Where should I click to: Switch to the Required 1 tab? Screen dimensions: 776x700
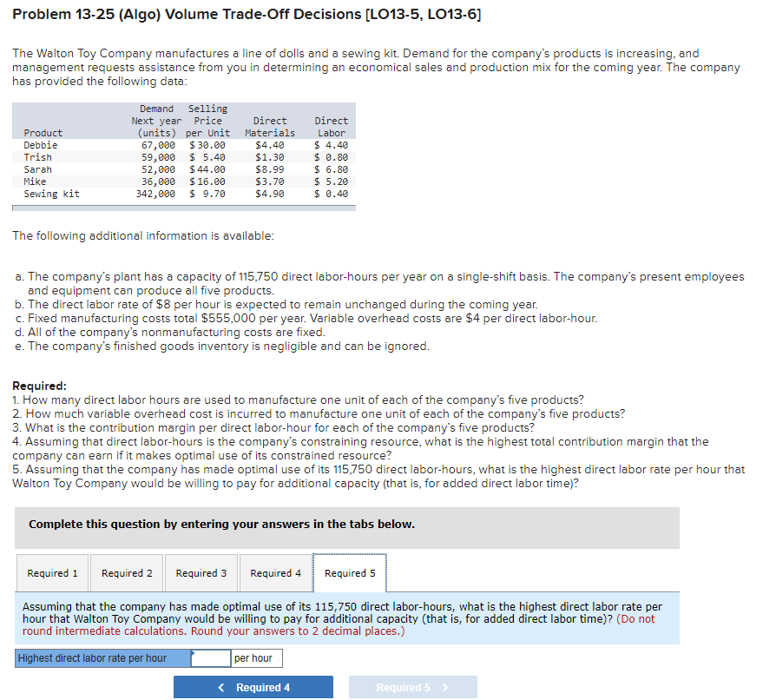pyautogui.click(x=52, y=572)
